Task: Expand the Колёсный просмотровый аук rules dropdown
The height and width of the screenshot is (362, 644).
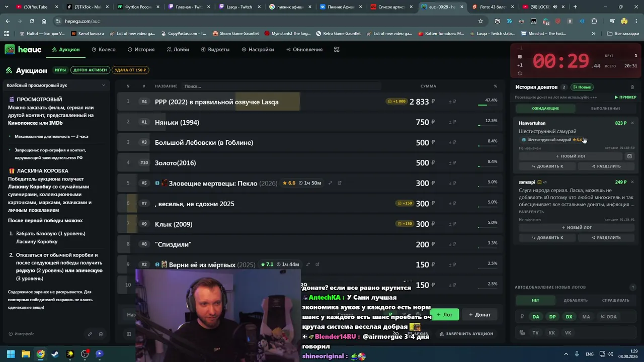Action: pyautogui.click(x=56, y=85)
